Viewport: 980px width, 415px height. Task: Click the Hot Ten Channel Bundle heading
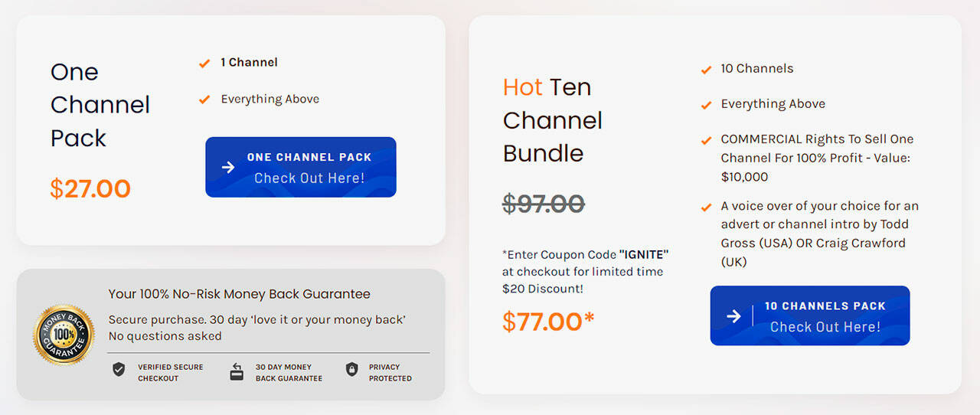[x=553, y=120]
